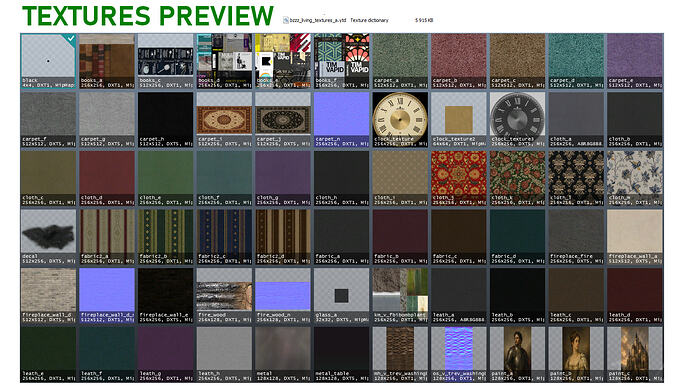Choose the paint_c castle painting
The width and height of the screenshot is (690, 388).
635,354
